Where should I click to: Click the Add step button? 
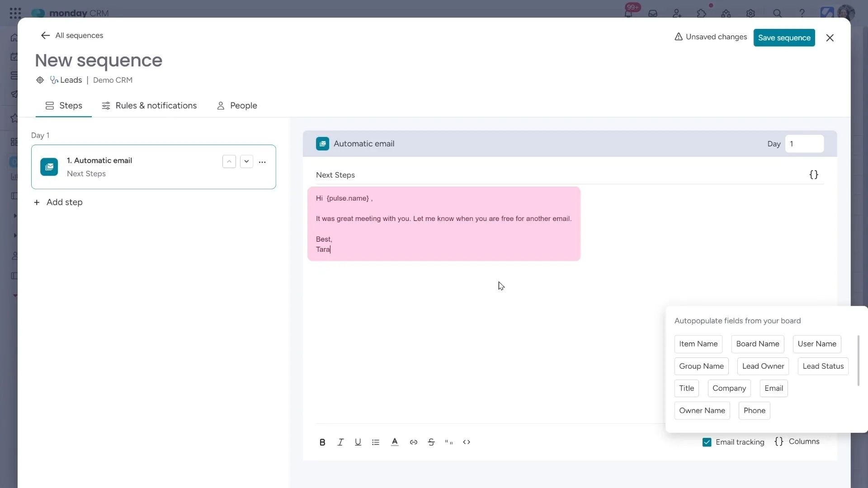(59, 202)
